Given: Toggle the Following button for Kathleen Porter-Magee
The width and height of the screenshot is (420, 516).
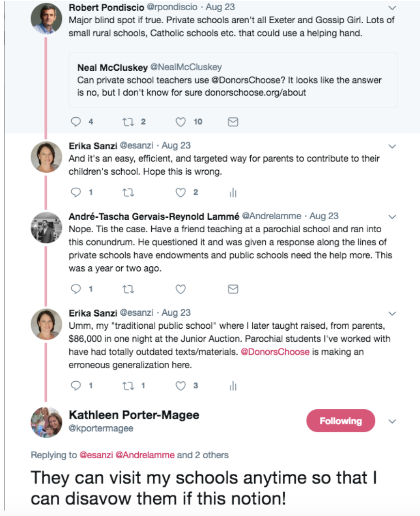Looking at the screenshot, I should point(340,421).
